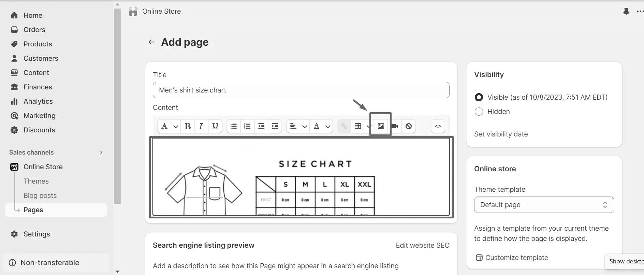This screenshot has height=275, width=644.
Task: Insert a video using the toolbar
Action: click(x=394, y=126)
